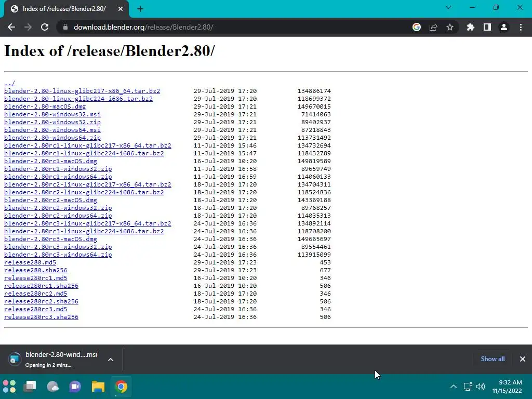
Task: Reload the current page
Action: pyautogui.click(x=45, y=27)
